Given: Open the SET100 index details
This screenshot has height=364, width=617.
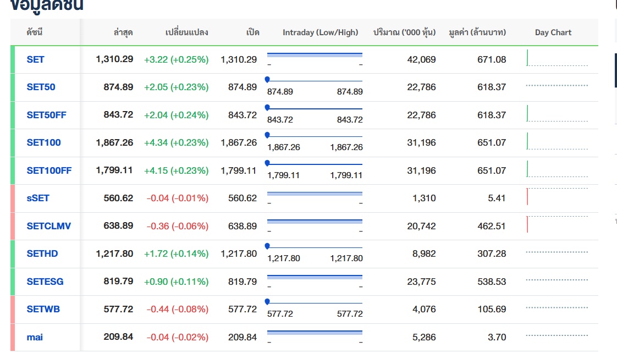Looking at the screenshot, I should (x=43, y=142).
